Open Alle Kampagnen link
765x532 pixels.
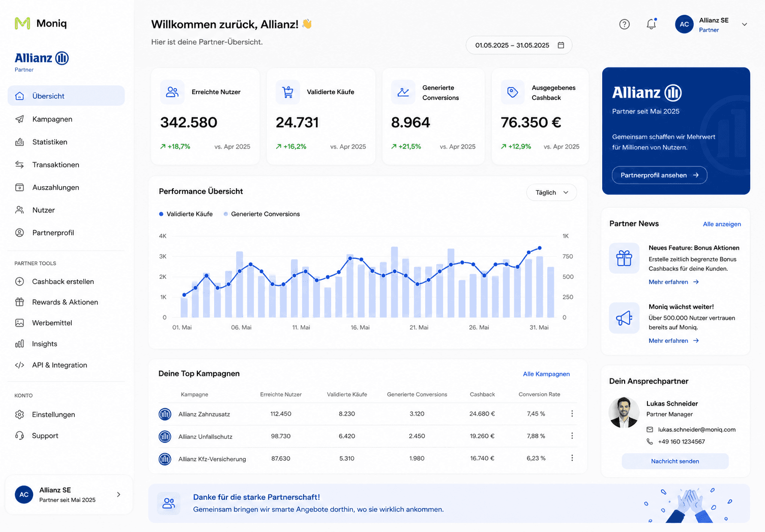coord(546,374)
